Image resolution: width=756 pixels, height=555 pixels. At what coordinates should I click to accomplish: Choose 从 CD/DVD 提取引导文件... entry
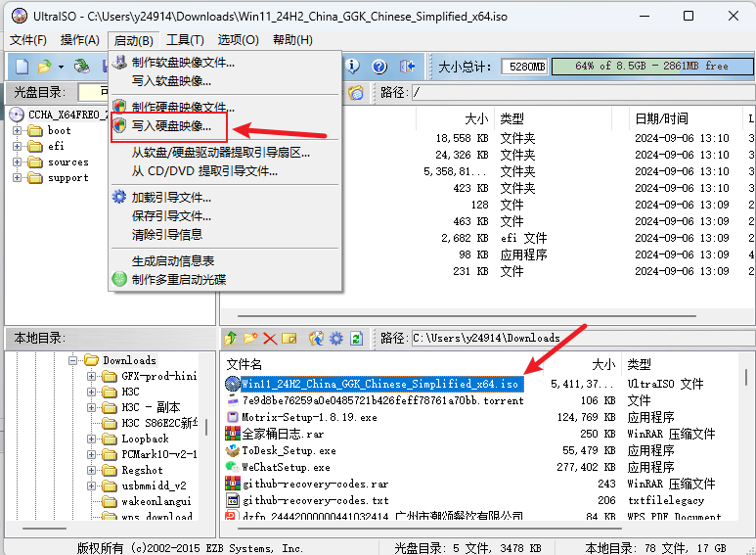(225, 171)
